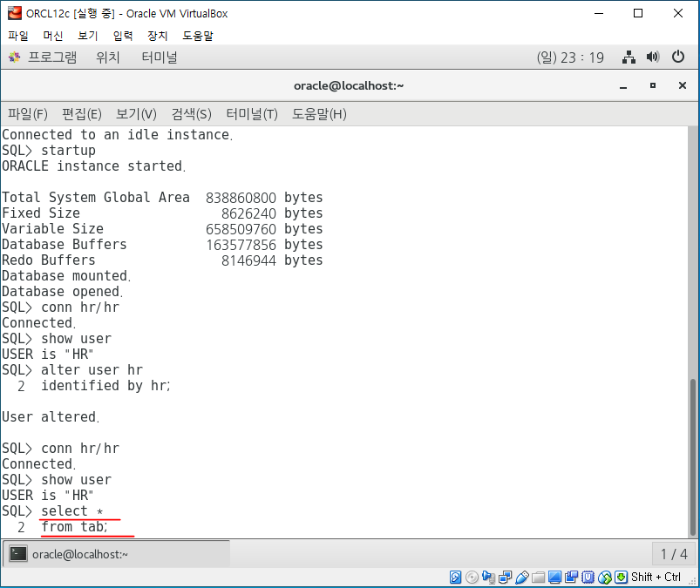
Task: Click the guest network connection tray icon
Action: 629,57
